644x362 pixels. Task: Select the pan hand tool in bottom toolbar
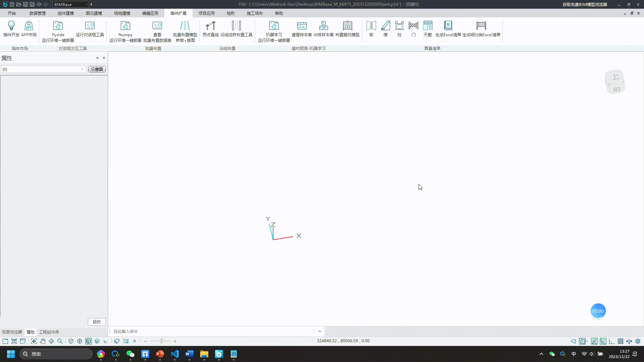click(x=43, y=341)
